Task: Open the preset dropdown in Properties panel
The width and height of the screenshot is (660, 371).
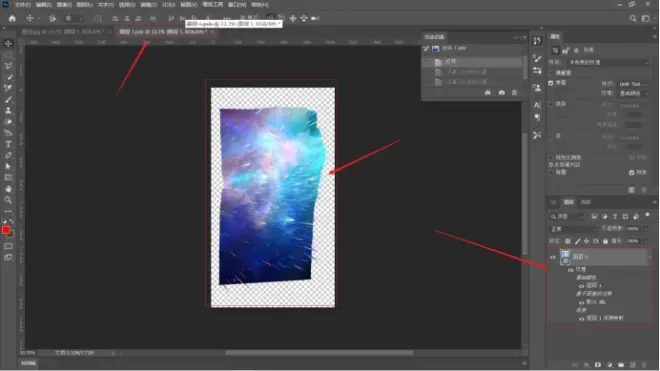Action: click(x=608, y=62)
